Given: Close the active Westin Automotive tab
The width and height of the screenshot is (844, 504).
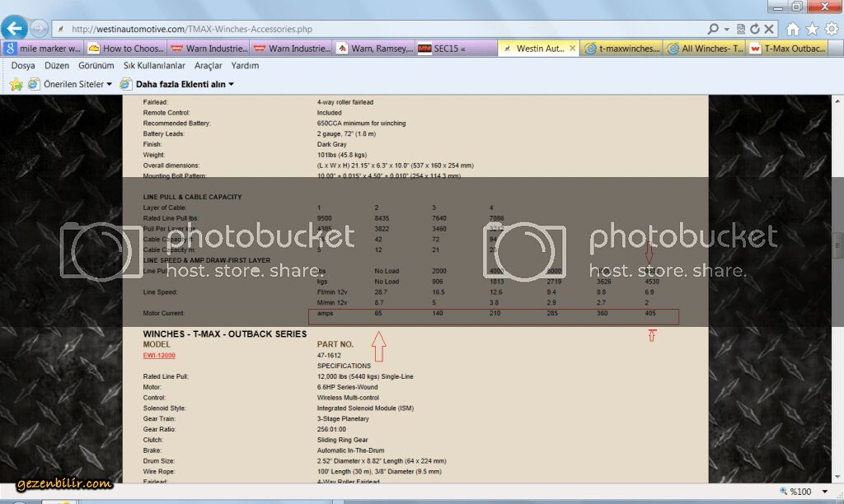Looking at the screenshot, I should pos(573,49).
